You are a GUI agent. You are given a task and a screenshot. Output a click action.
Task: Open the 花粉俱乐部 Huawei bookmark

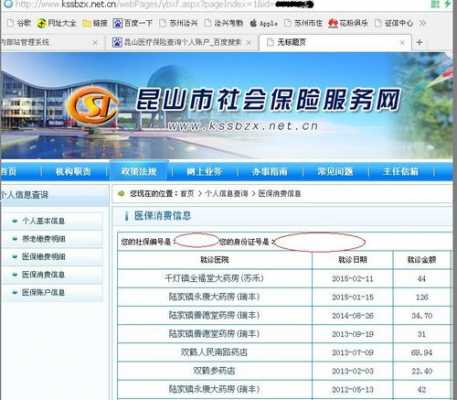(x=348, y=23)
